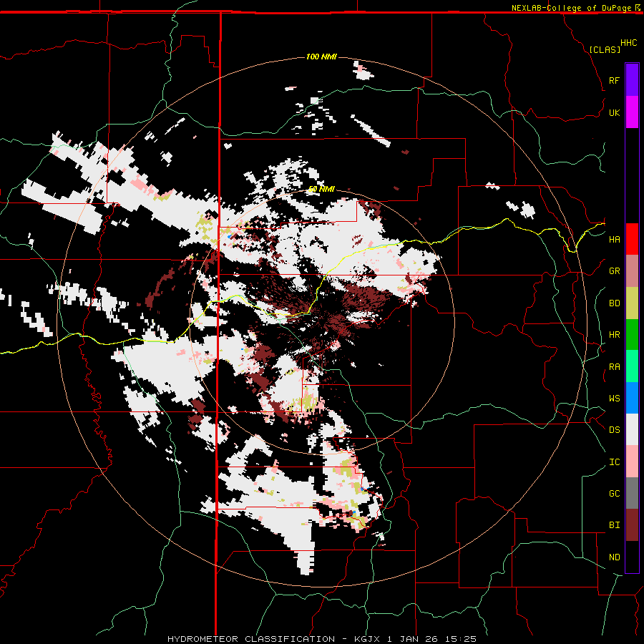Click the BD yellow-green legend swatch
644x644 pixels.
click(632, 303)
